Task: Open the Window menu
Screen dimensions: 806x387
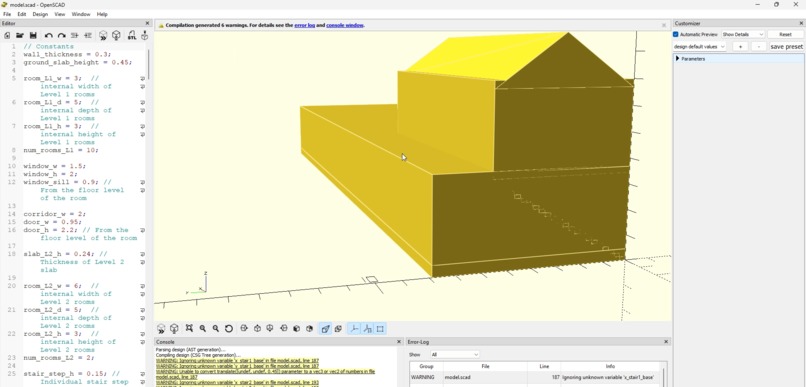Action: (x=81, y=14)
